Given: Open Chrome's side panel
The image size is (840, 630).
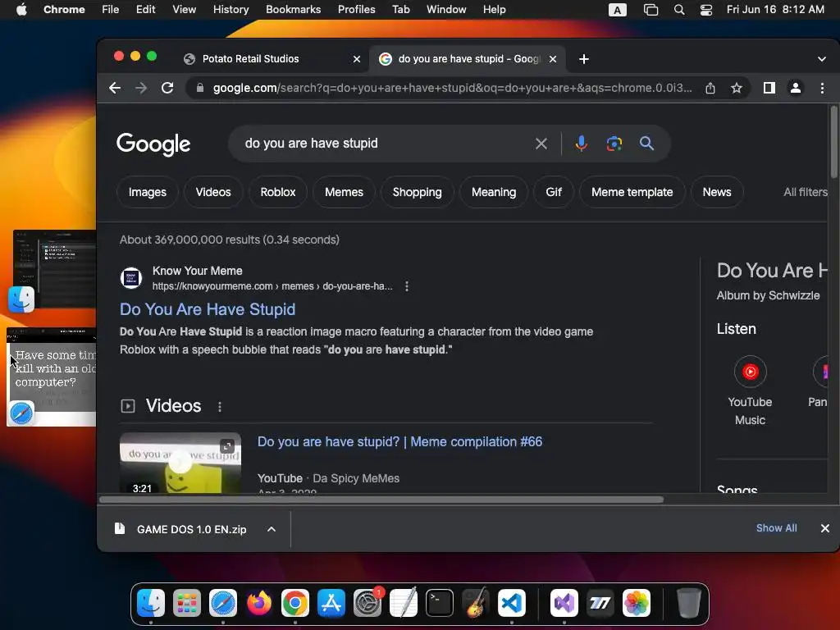Looking at the screenshot, I should (769, 88).
